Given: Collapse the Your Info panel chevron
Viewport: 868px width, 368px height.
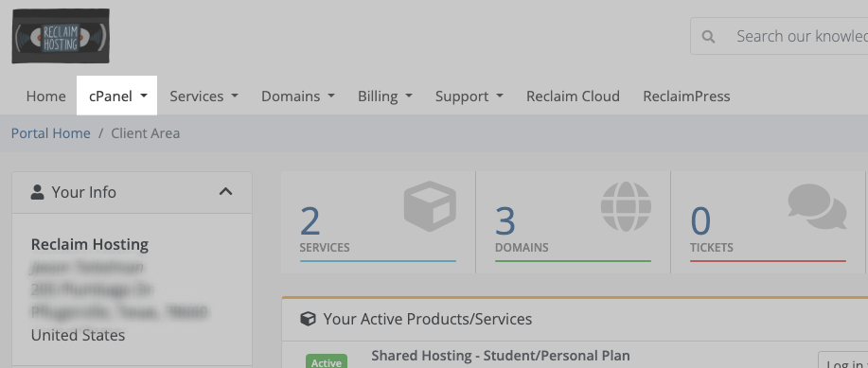Looking at the screenshot, I should 225,192.
